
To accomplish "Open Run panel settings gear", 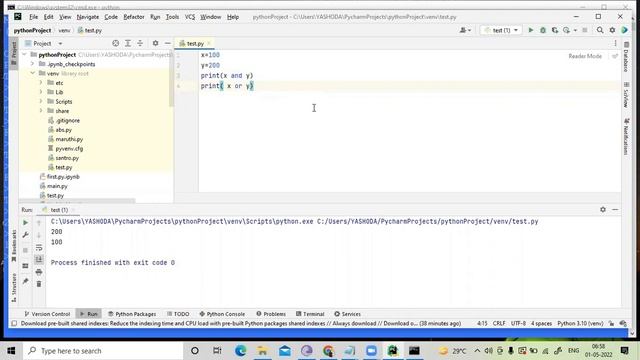I will [x=603, y=209].
